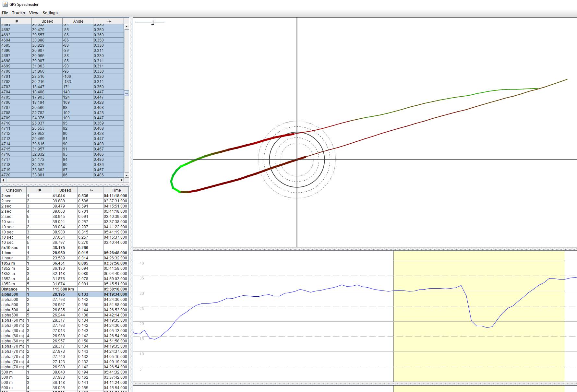This screenshot has width=577, height=392.
Task: Click the scroll down arrow of the points table
Action: point(126,175)
